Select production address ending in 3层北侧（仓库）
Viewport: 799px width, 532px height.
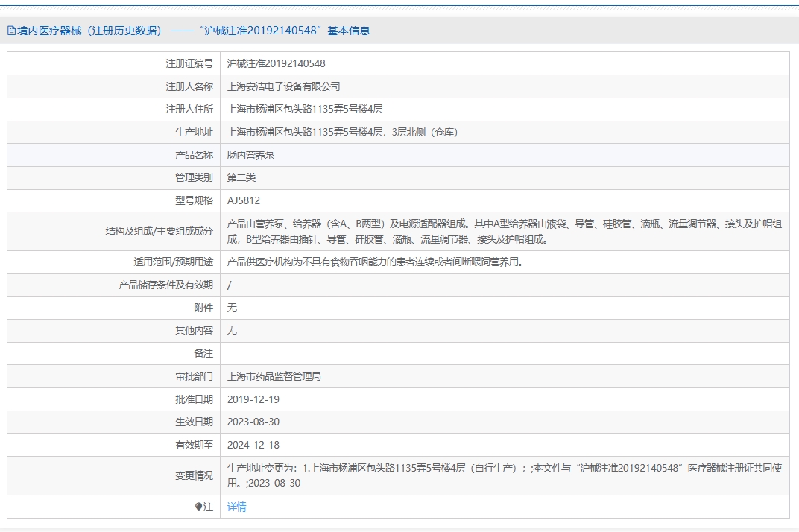tap(342, 133)
